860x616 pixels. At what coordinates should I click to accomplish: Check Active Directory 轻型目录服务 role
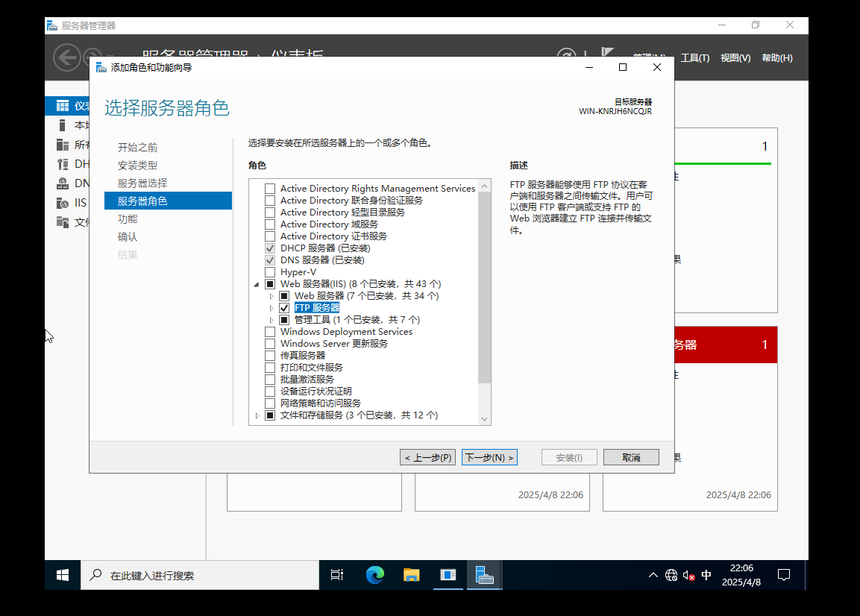tap(270, 213)
